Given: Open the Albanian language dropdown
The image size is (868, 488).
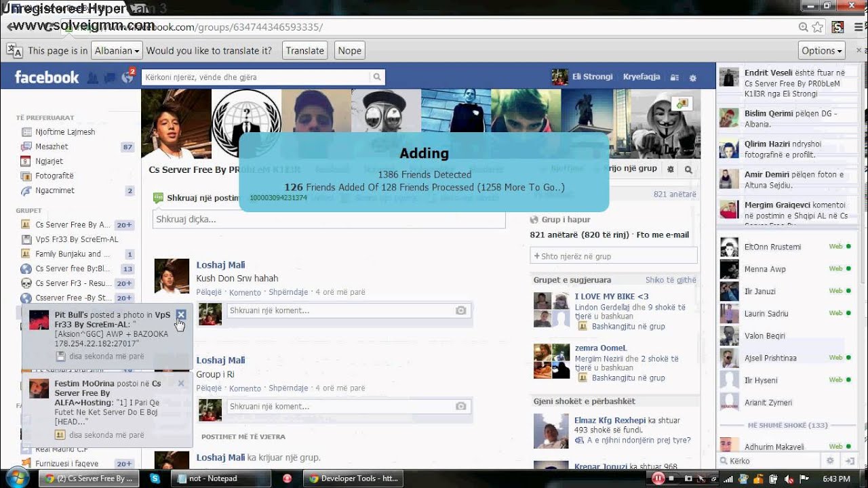Looking at the screenshot, I should pos(118,51).
